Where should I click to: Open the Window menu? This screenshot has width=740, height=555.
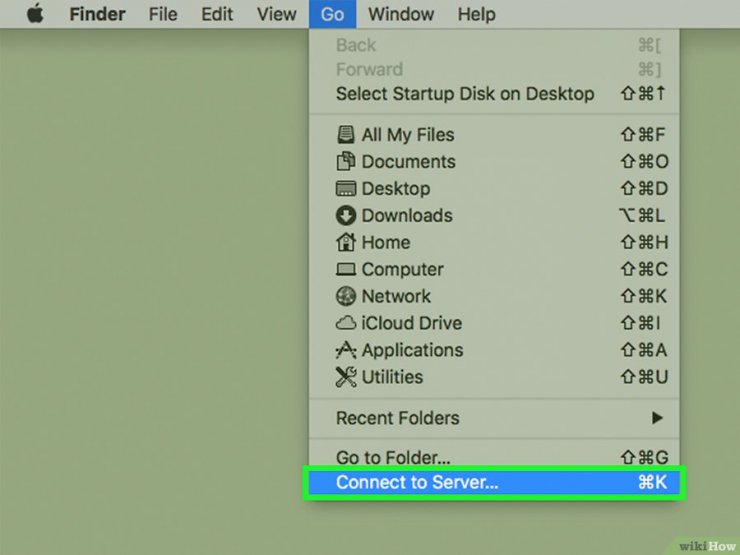click(x=401, y=14)
